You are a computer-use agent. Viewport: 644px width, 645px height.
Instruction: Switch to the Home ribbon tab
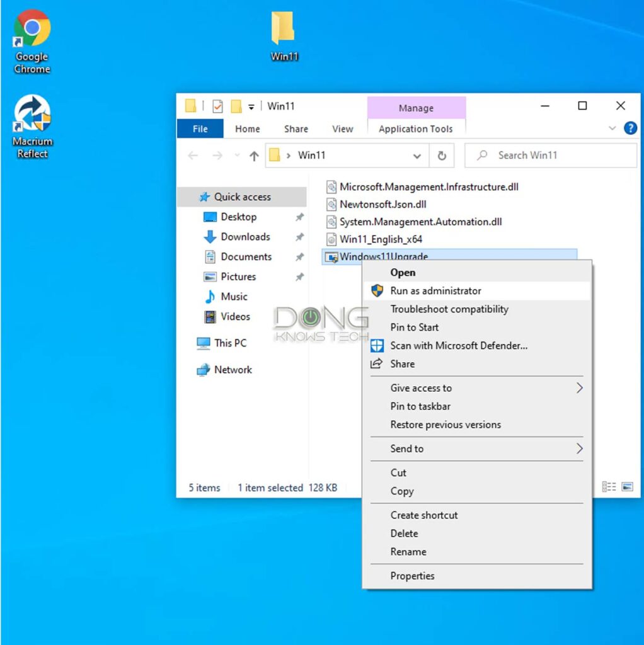[x=247, y=128]
